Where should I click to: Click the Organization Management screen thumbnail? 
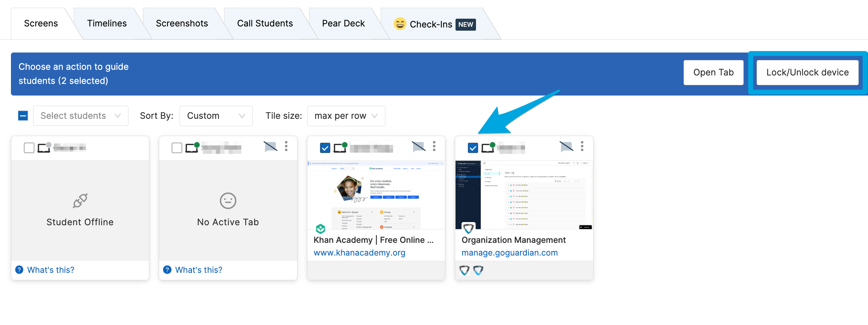click(x=524, y=195)
